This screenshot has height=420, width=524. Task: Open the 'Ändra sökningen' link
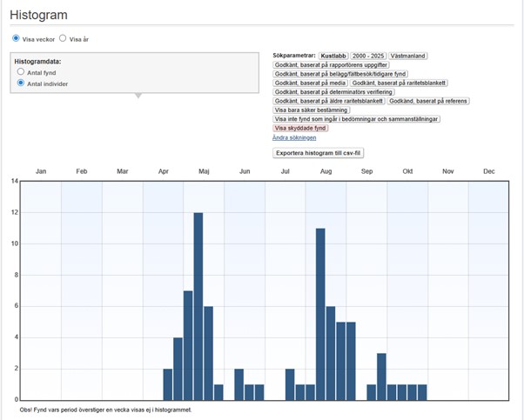pyautogui.click(x=294, y=137)
